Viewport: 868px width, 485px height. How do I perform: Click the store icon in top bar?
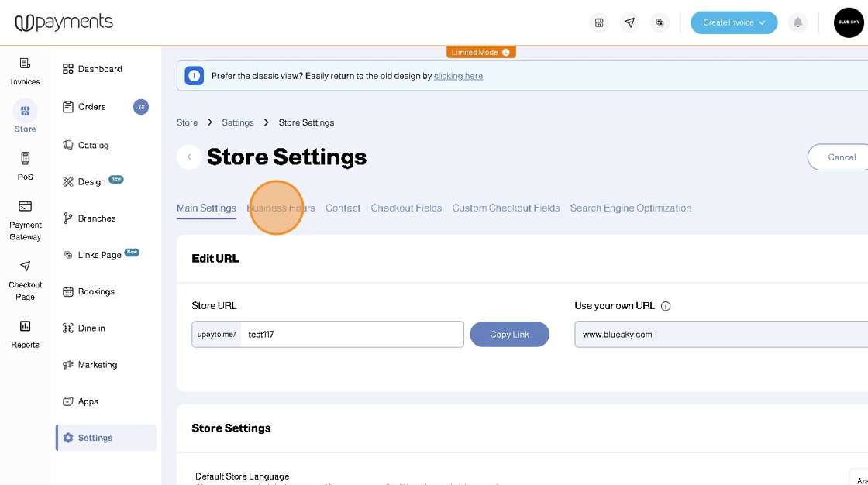click(x=599, y=22)
